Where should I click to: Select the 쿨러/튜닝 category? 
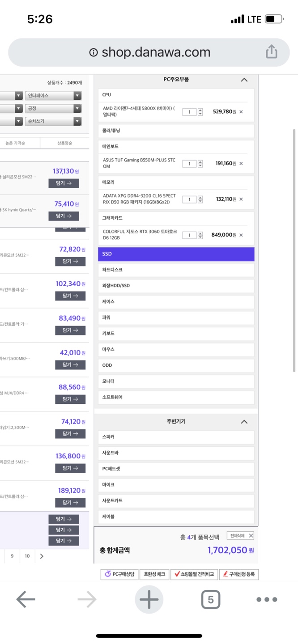click(x=176, y=131)
